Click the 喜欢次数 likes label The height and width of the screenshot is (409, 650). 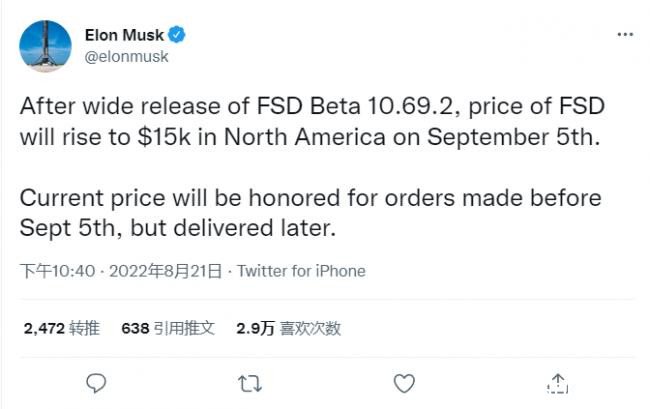(310, 329)
